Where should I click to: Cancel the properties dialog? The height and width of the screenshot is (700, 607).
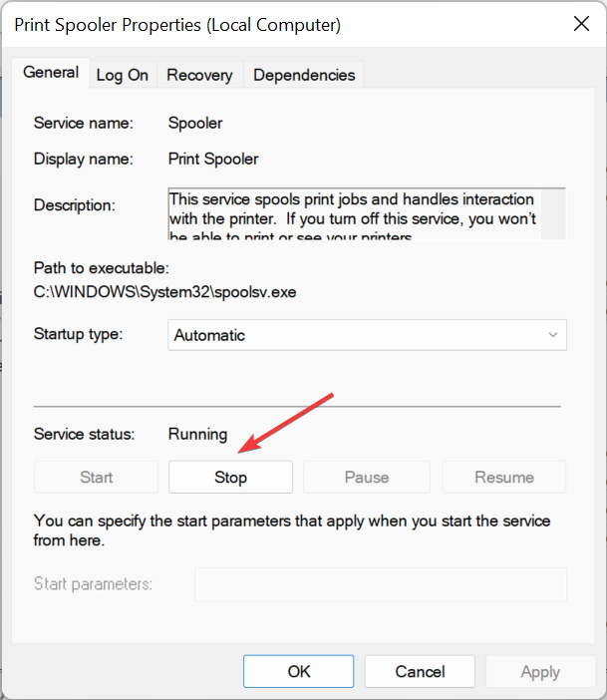pyautogui.click(x=419, y=671)
